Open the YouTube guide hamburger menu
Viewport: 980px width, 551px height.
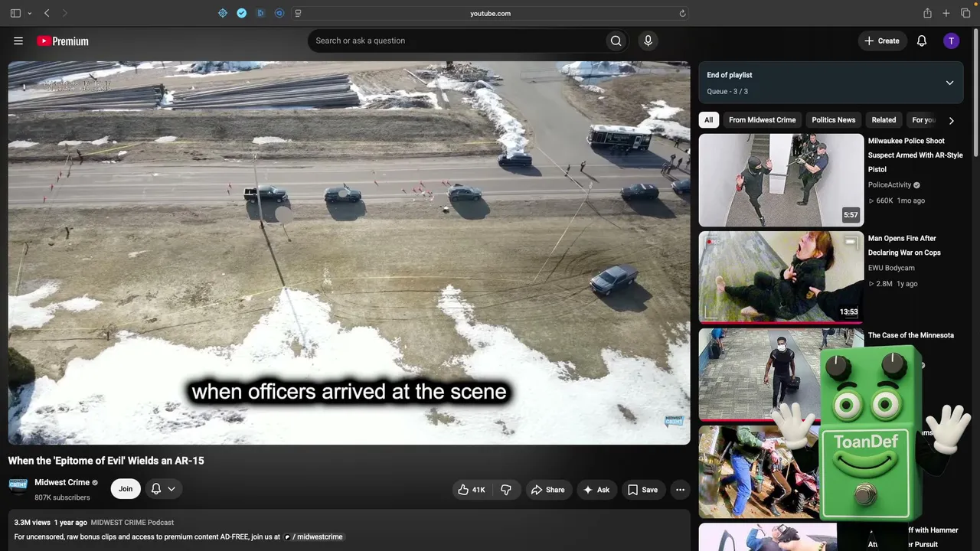tap(18, 41)
